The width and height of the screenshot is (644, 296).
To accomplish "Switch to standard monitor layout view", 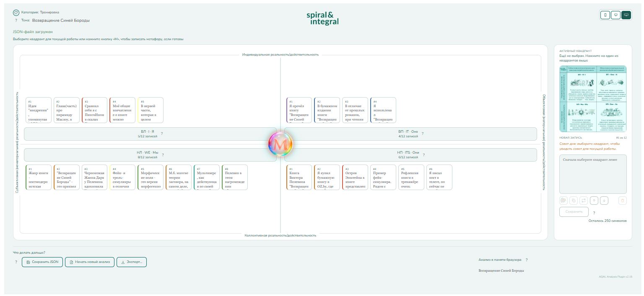I will [x=615, y=15].
